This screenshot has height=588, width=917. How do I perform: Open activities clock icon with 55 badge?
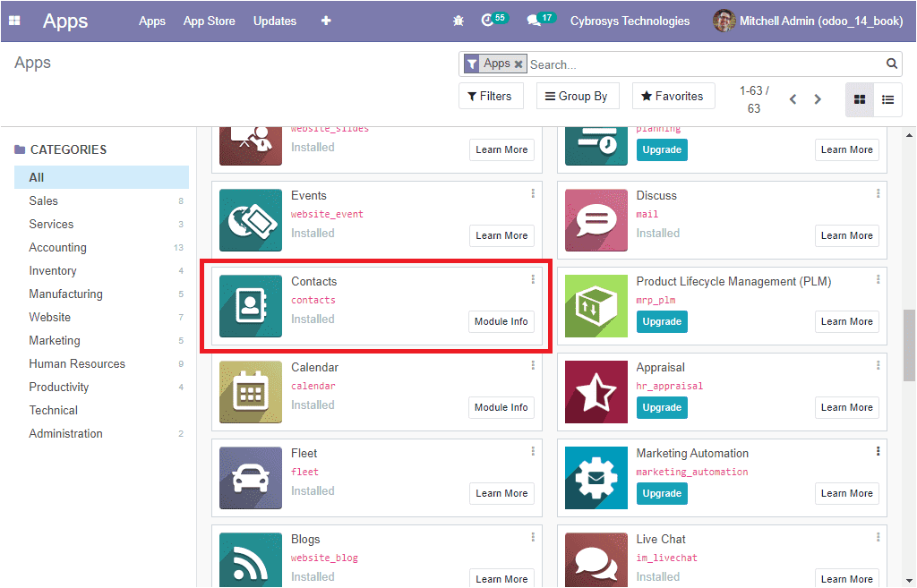[x=494, y=20]
